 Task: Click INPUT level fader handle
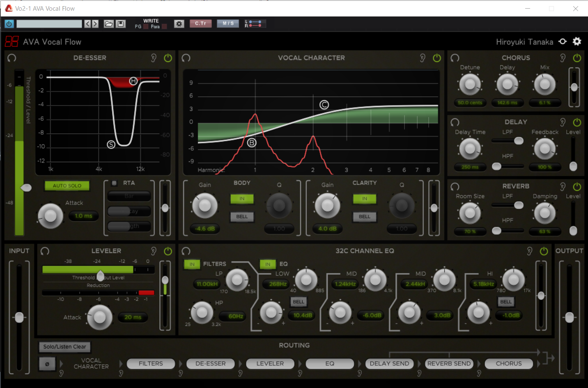coord(19,317)
